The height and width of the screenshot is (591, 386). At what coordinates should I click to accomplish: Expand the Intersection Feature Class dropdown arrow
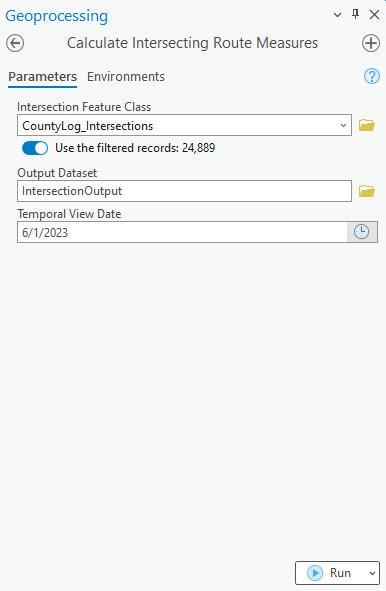(343, 125)
